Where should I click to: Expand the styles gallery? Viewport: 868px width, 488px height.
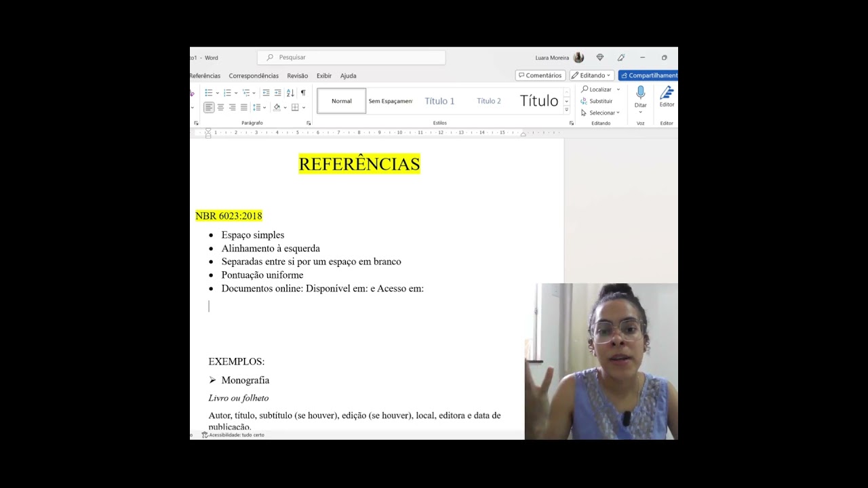567,111
